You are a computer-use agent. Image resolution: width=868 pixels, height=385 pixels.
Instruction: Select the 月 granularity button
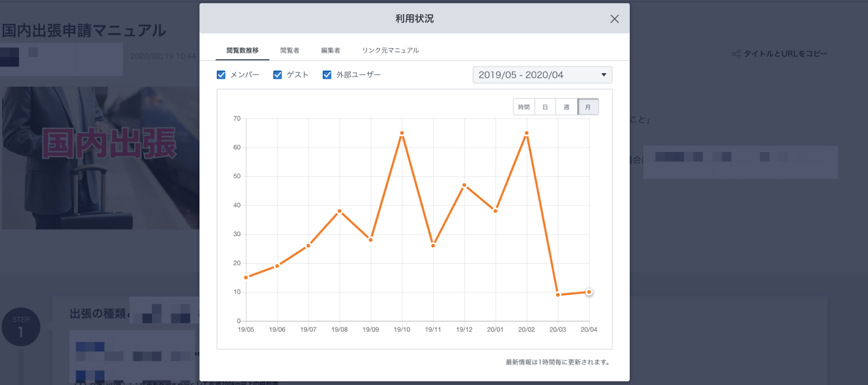click(x=588, y=107)
